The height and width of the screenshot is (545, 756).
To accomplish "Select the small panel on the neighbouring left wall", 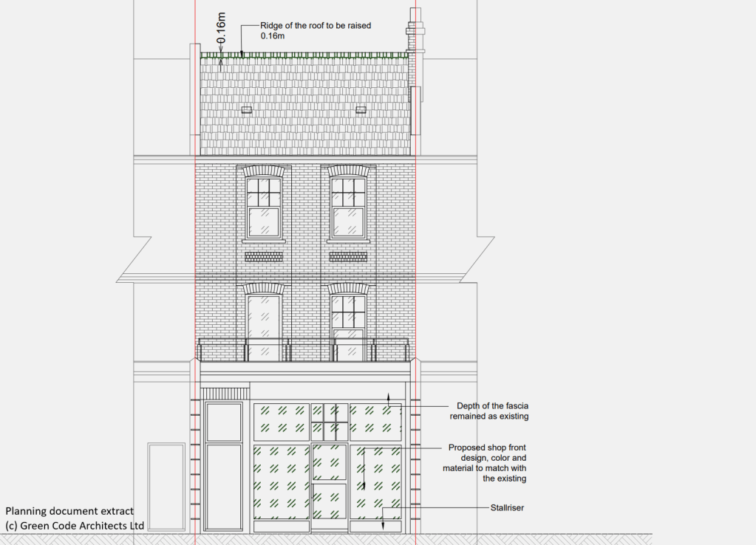I will [166, 486].
